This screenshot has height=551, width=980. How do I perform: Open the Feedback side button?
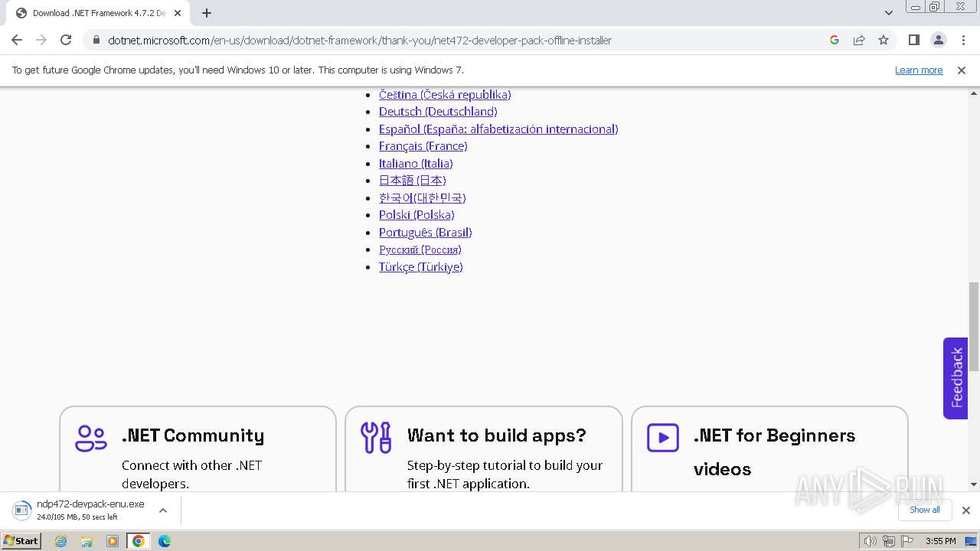click(x=955, y=378)
